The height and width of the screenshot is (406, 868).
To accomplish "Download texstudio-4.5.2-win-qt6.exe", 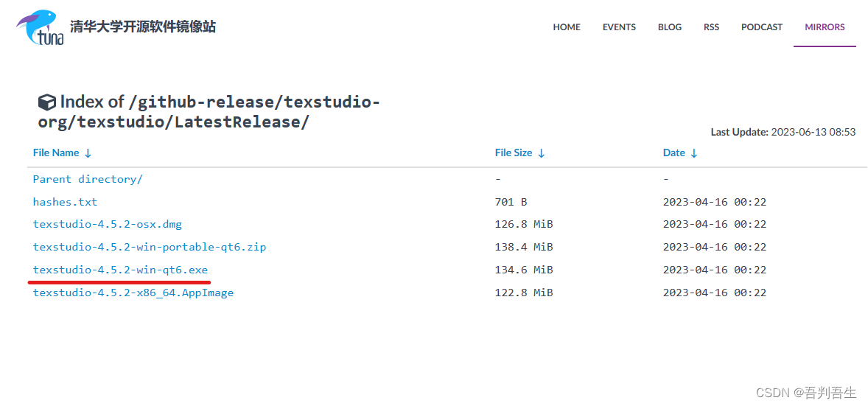I will pos(120,270).
